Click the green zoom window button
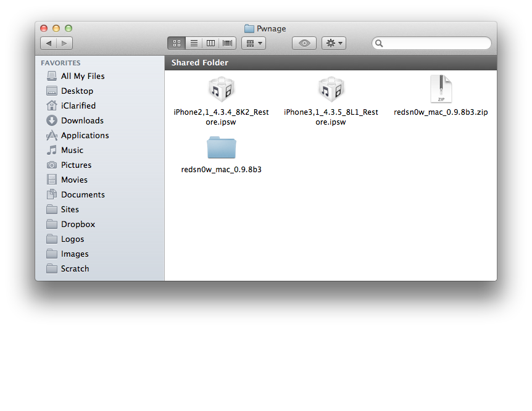This screenshot has width=532, height=411. [69, 28]
